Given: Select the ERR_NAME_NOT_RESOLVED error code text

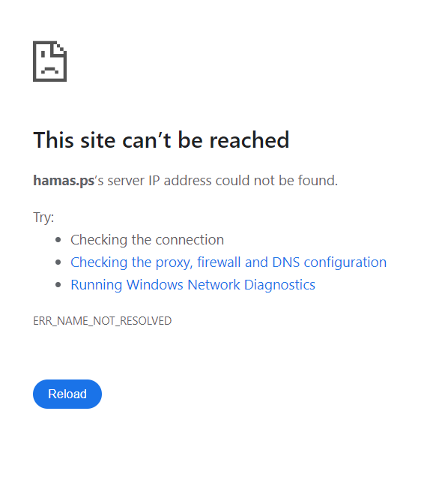Looking at the screenshot, I should pyautogui.click(x=102, y=321).
